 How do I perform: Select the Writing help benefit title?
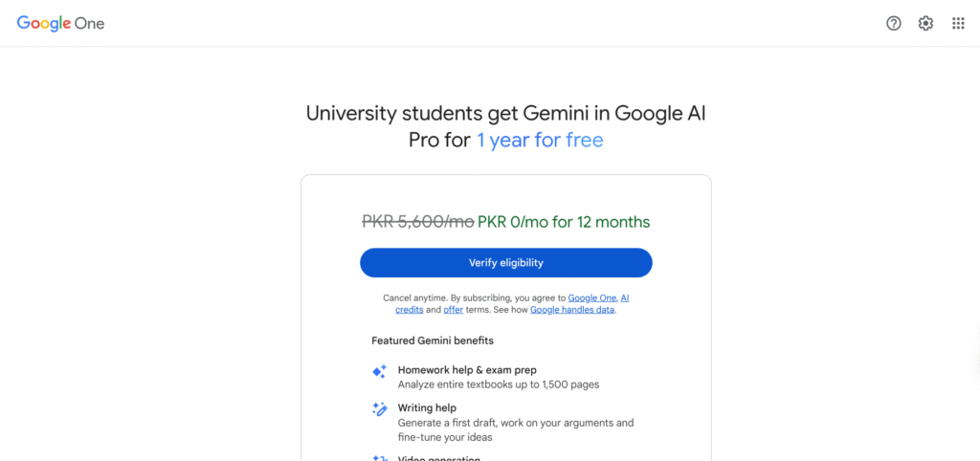tap(427, 408)
